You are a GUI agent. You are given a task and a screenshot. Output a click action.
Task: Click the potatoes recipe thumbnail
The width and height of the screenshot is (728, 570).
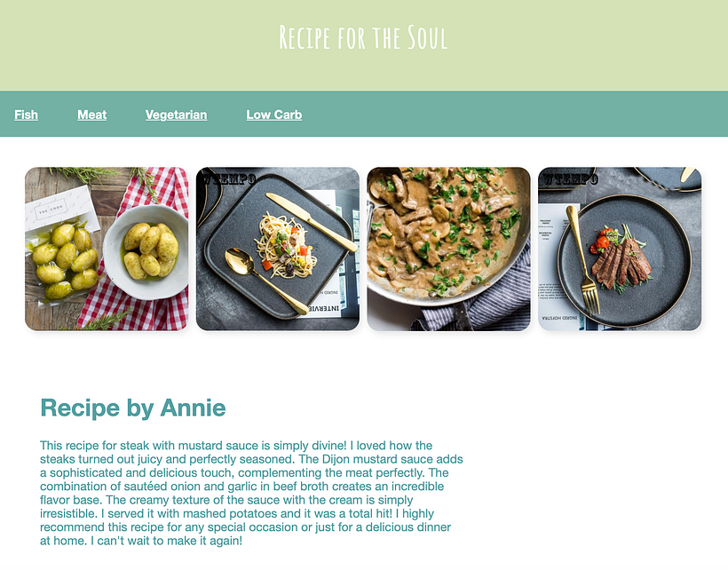click(x=107, y=249)
